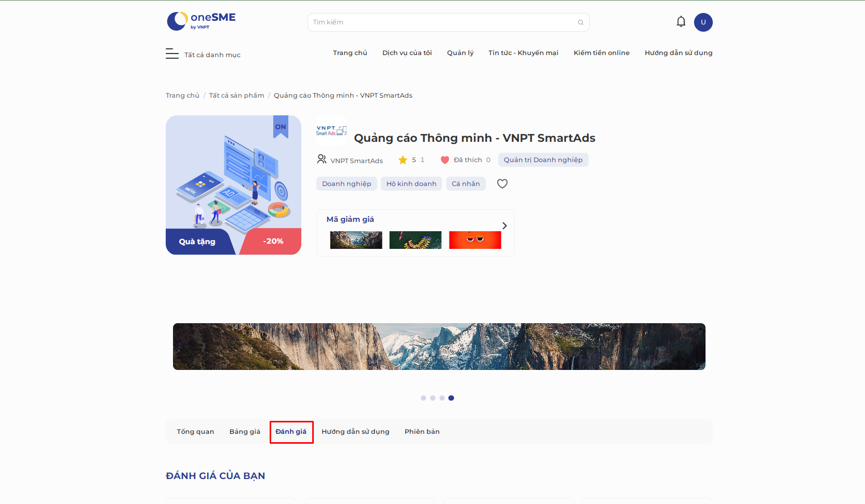Expand discount codes with the arrow

[504, 226]
